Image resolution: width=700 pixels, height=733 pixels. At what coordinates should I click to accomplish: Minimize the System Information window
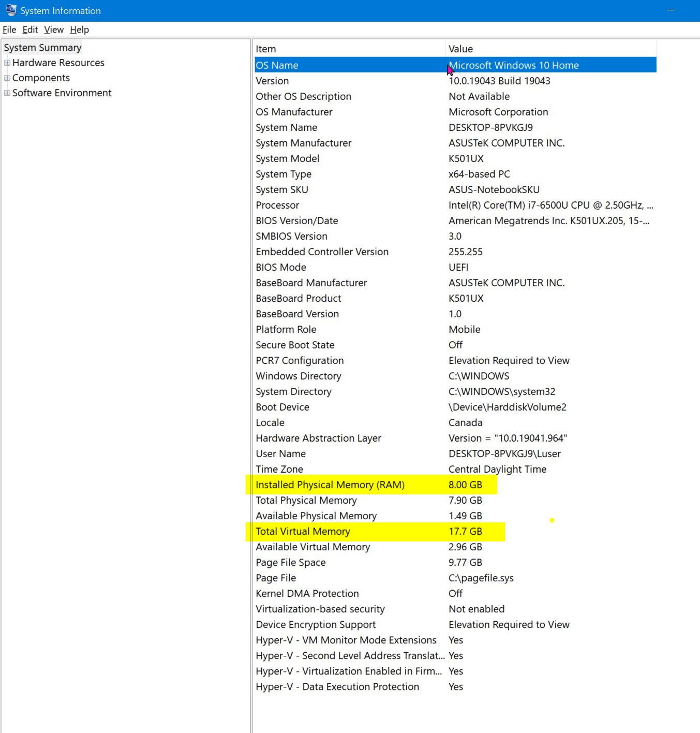(x=672, y=10)
